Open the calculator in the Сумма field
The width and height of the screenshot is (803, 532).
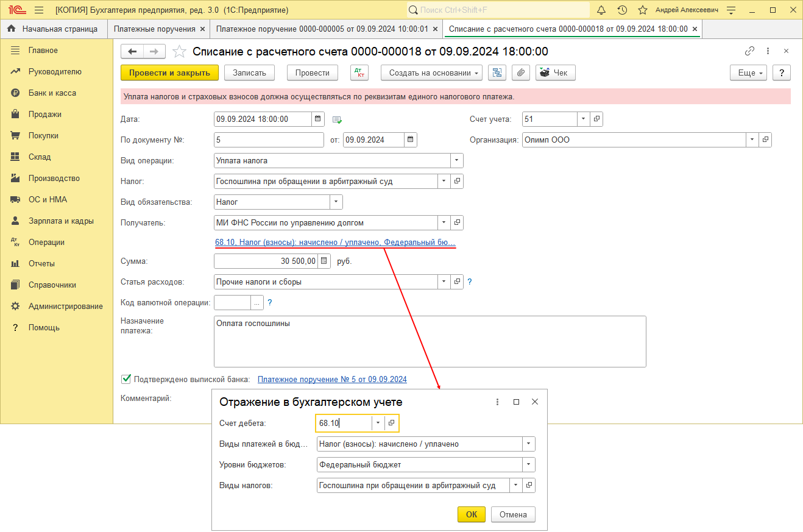(324, 261)
